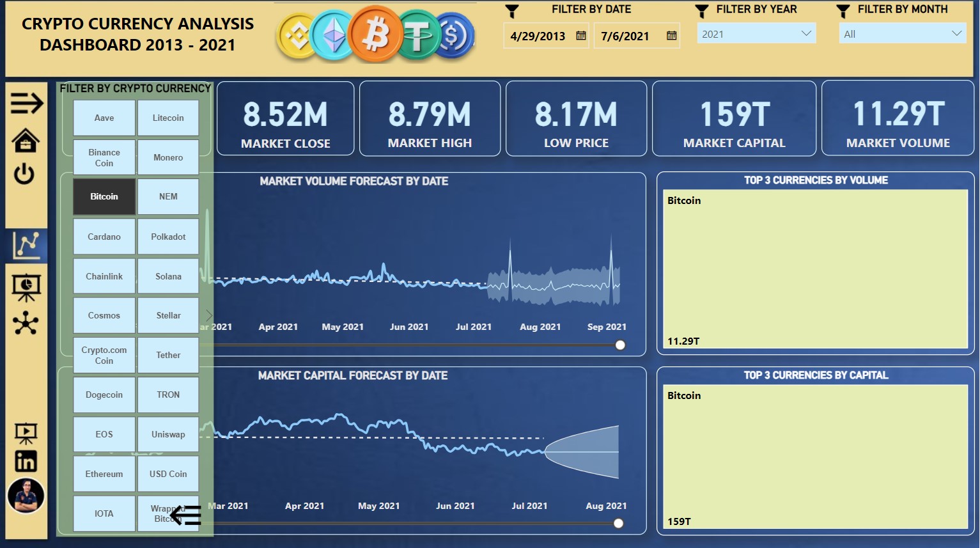Open the presentation pie chart page icon
The image size is (980, 548).
[26, 287]
